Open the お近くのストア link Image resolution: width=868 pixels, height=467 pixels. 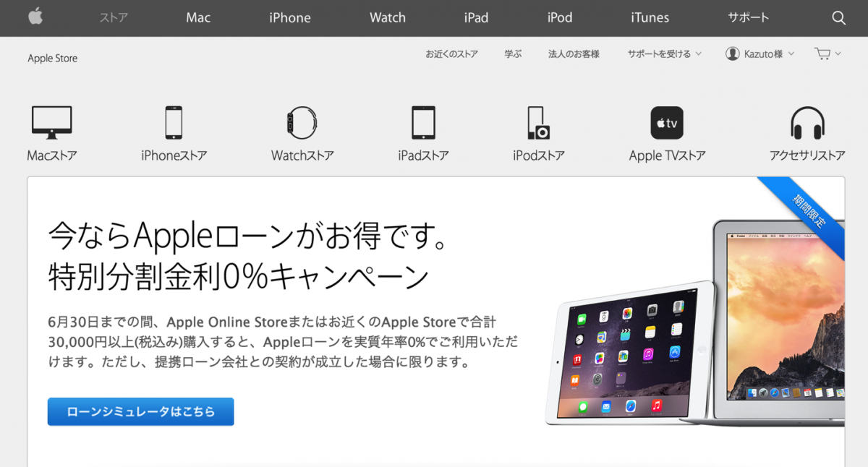tap(451, 53)
